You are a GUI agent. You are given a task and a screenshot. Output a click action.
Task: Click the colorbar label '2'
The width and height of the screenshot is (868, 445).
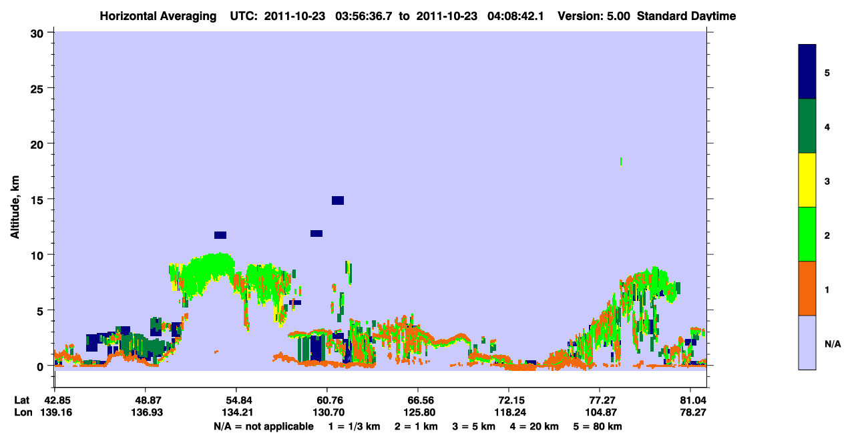(827, 235)
